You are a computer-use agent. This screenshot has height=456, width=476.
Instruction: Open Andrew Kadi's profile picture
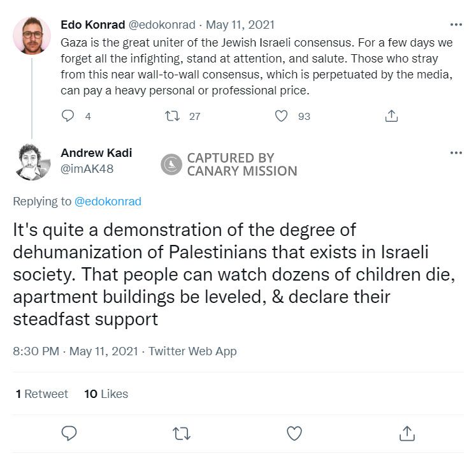32,162
